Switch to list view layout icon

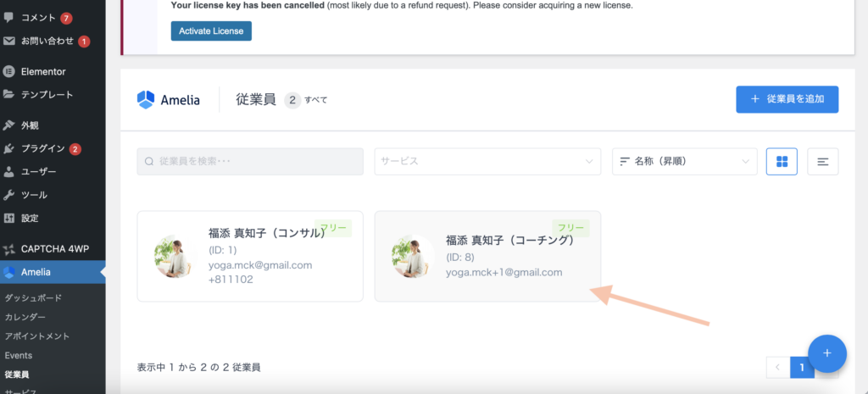pyautogui.click(x=822, y=161)
